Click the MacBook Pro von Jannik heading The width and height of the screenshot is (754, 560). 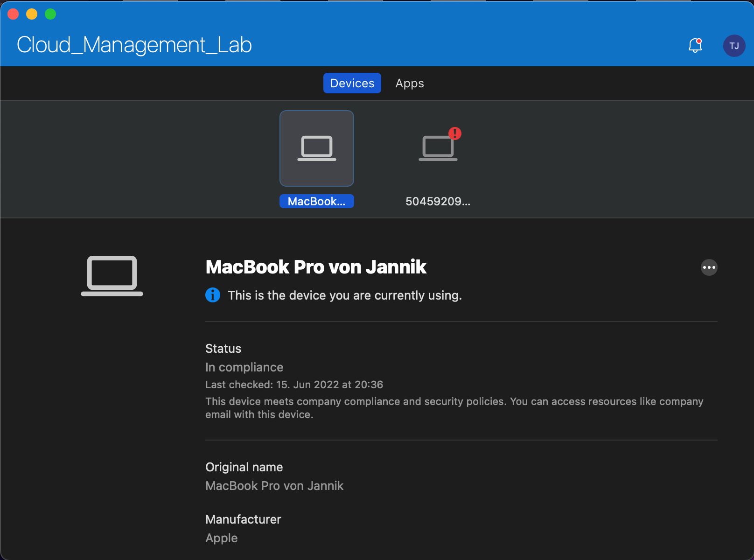pyautogui.click(x=316, y=267)
